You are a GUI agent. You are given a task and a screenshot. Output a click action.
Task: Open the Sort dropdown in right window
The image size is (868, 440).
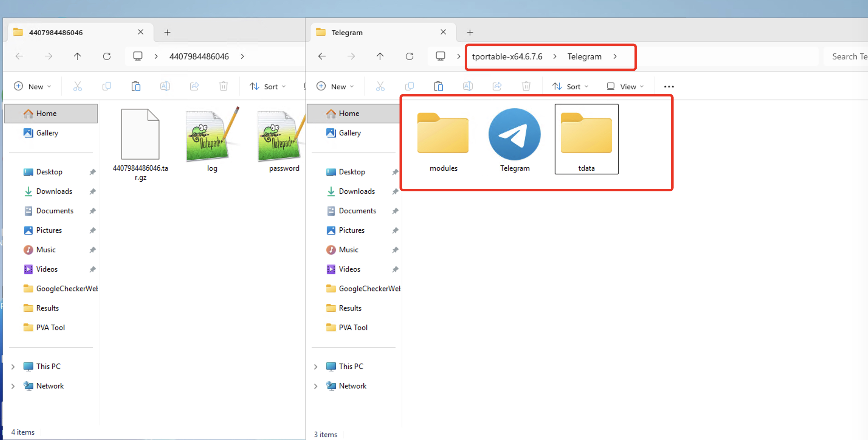[570, 86]
